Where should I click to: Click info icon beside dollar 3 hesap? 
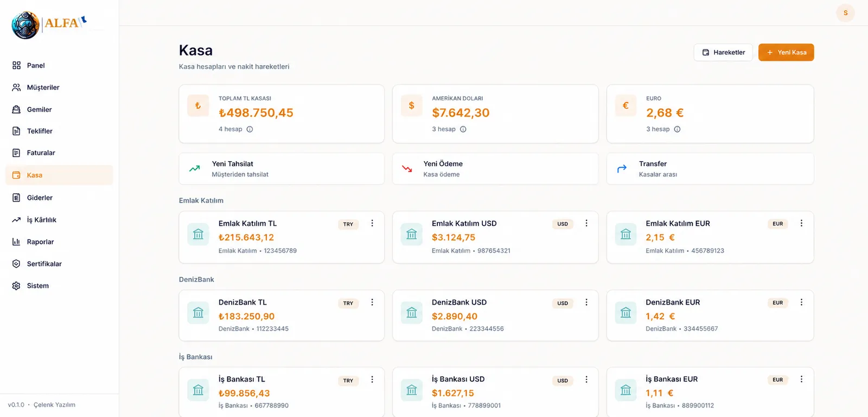coord(463,129)
